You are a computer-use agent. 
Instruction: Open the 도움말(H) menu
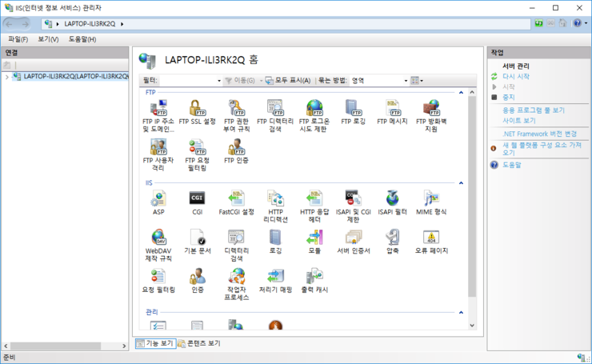click(82, 39)
